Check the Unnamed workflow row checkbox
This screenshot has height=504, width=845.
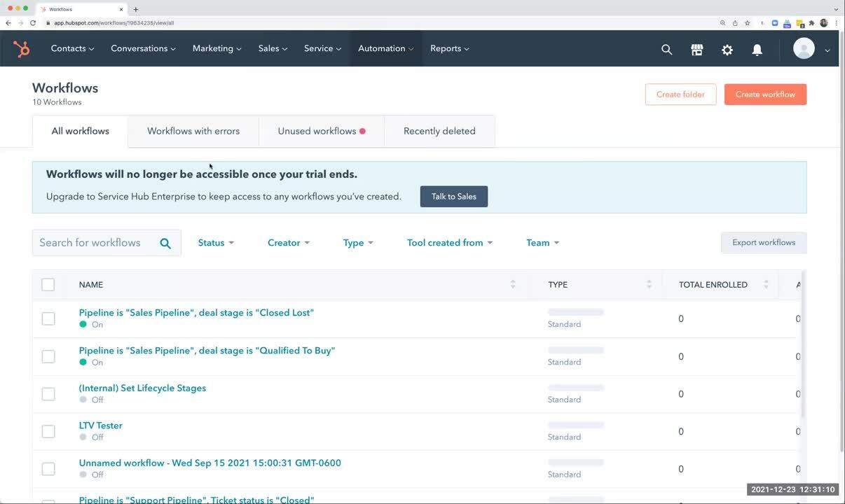point(48,469)
